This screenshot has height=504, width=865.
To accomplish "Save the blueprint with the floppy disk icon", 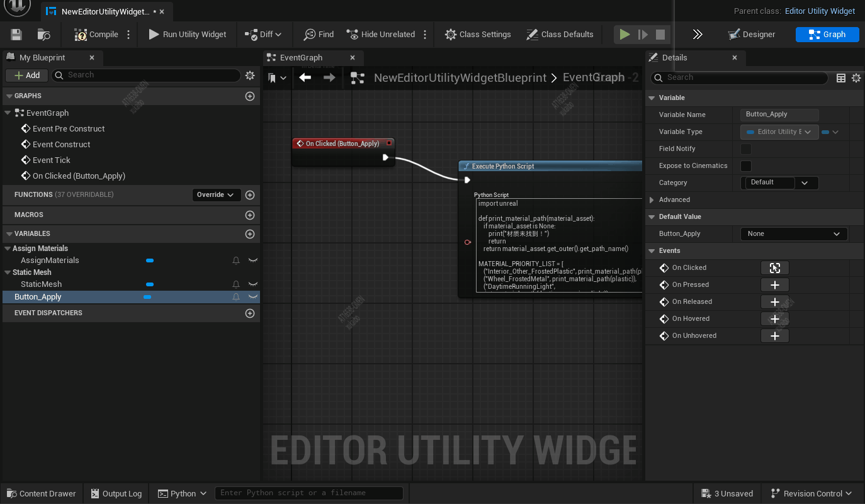I will [16, 35].
